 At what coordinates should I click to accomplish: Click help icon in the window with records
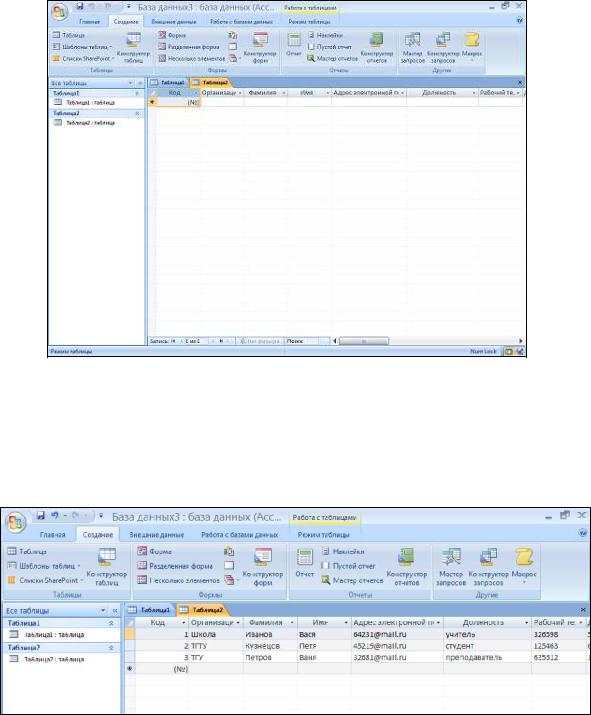point(583,533)
